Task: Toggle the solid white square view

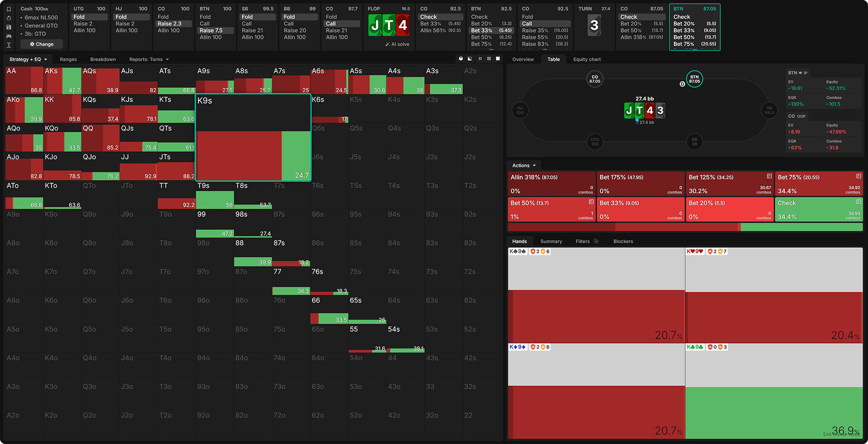Action: 498,59
